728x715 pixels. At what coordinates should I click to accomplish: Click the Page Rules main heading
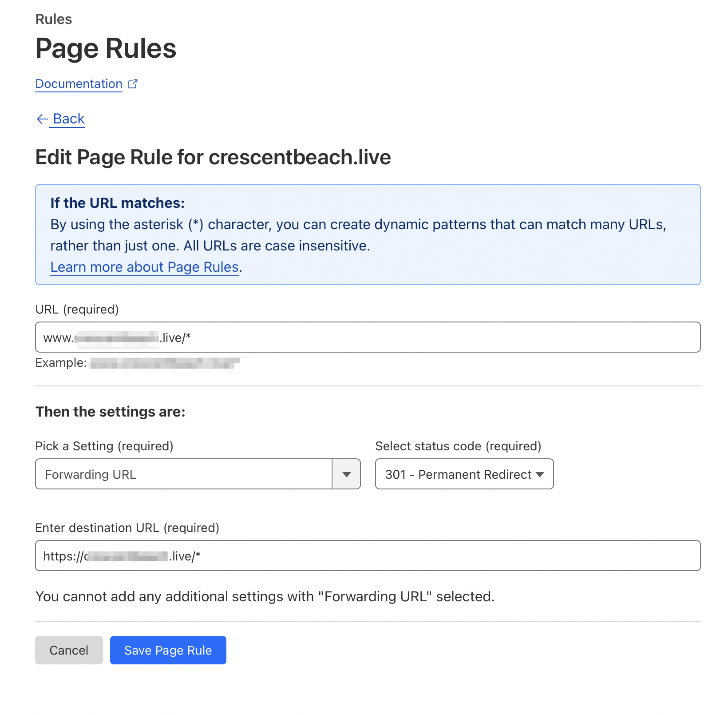click(106, 48)
